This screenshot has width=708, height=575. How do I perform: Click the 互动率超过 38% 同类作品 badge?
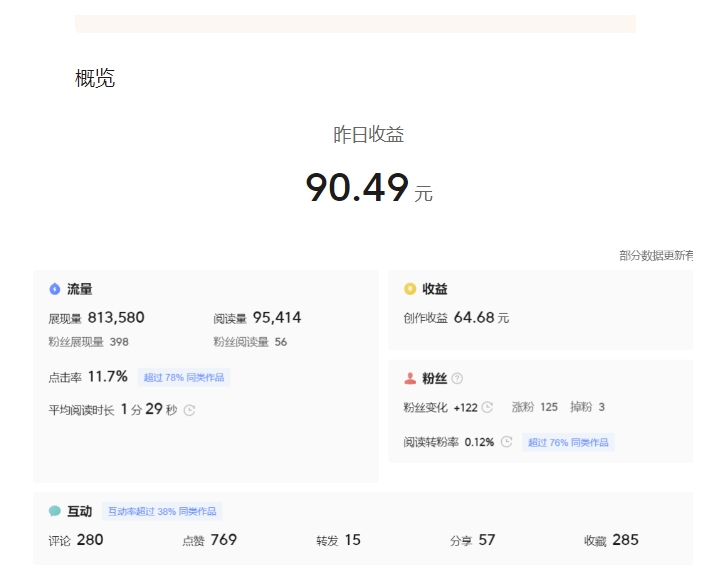point(162,511)
